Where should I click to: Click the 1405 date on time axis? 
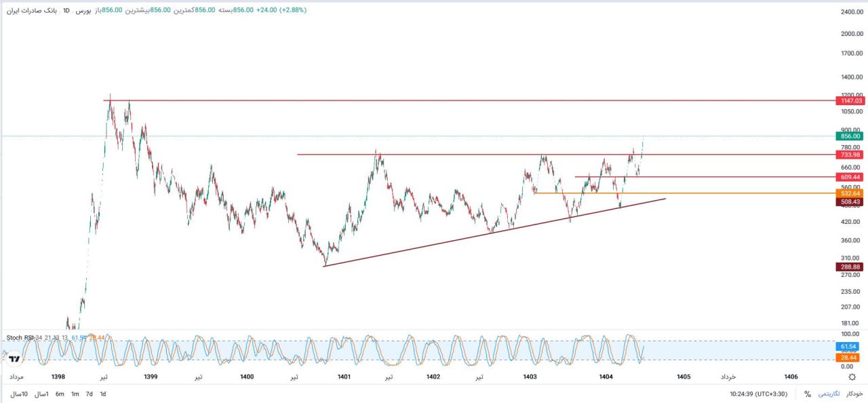(x=684, y=377)
